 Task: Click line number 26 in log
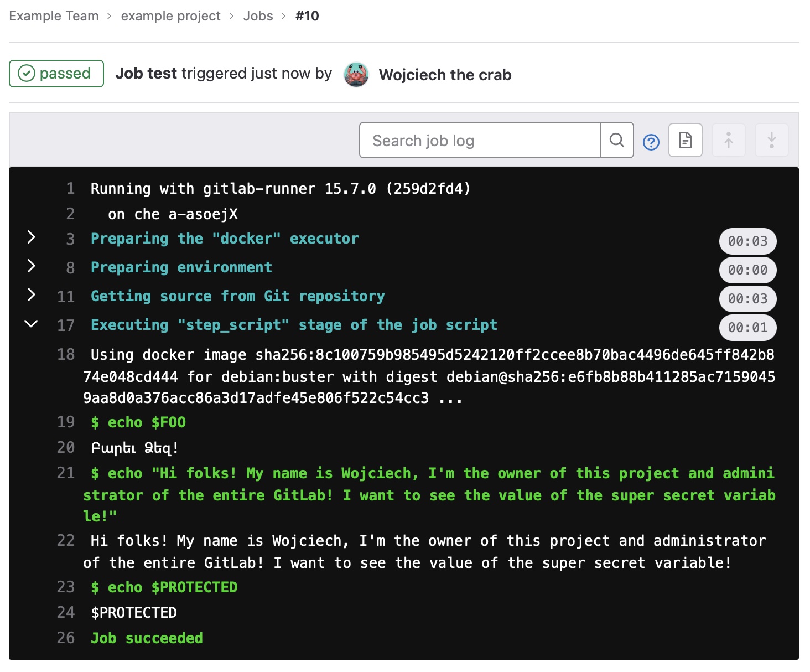click(66, 638)
